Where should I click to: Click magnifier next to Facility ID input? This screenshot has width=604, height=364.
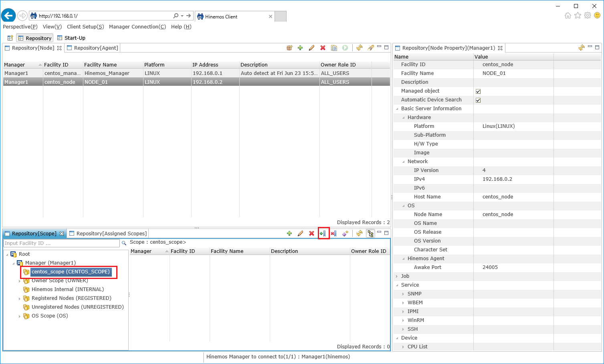(x=124, y=243)
